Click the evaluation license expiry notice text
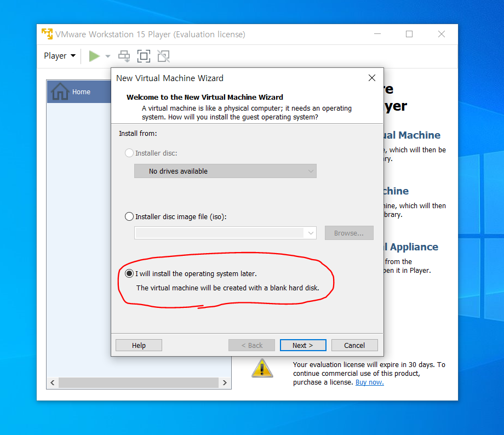 point(369,373)
